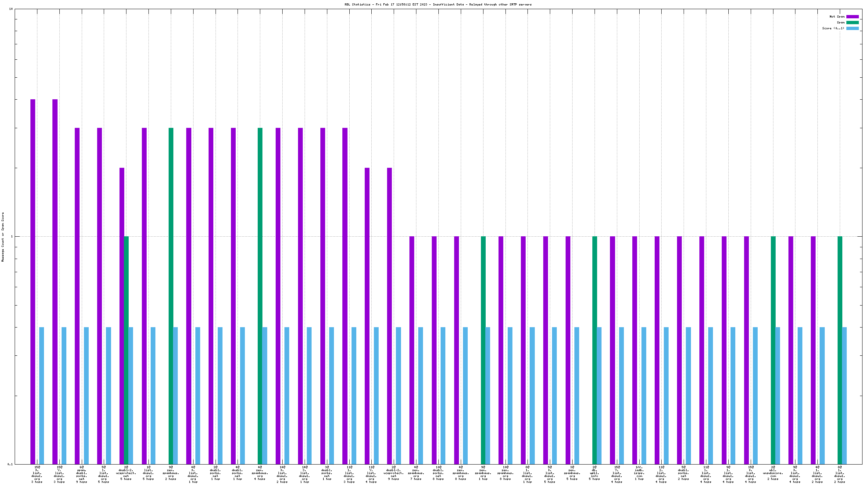Click the purple Not Spam legend swatch

[x=852, y=16]
